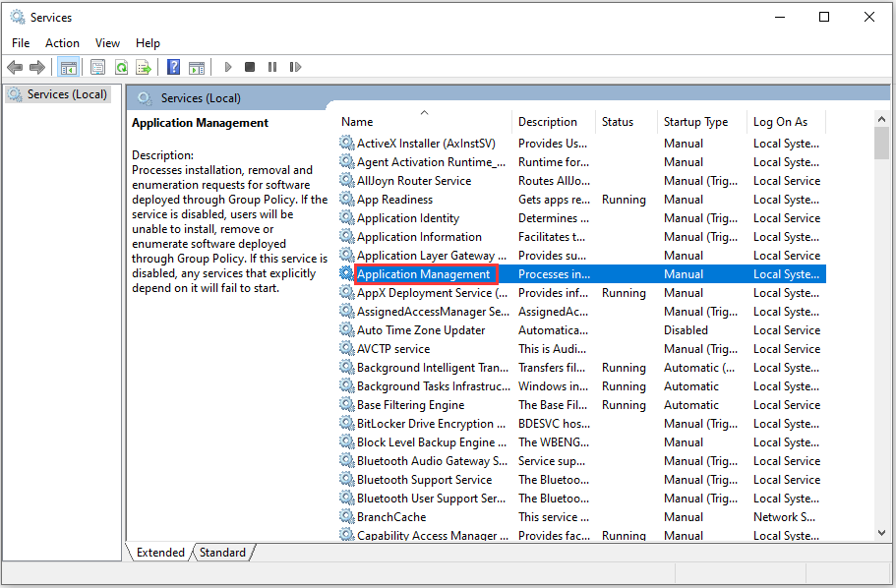Open the Action menu
The height and width of the screenshot is (588, 896).
coord(62,43)
